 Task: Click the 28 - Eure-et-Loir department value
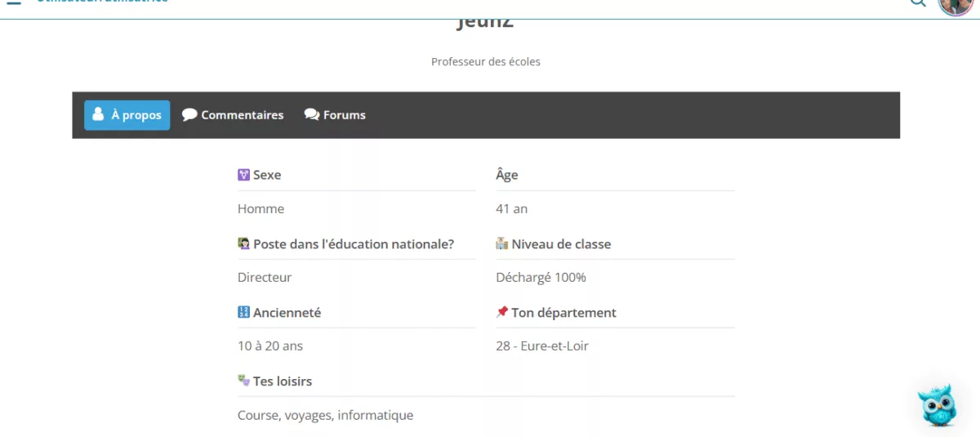click(542, 346)
